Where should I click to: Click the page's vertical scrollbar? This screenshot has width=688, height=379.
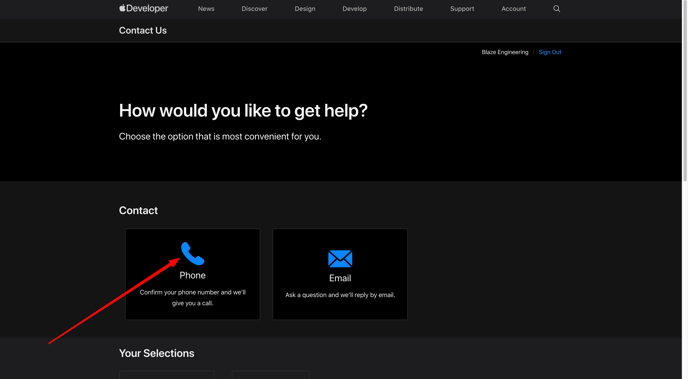click(685, 92)
